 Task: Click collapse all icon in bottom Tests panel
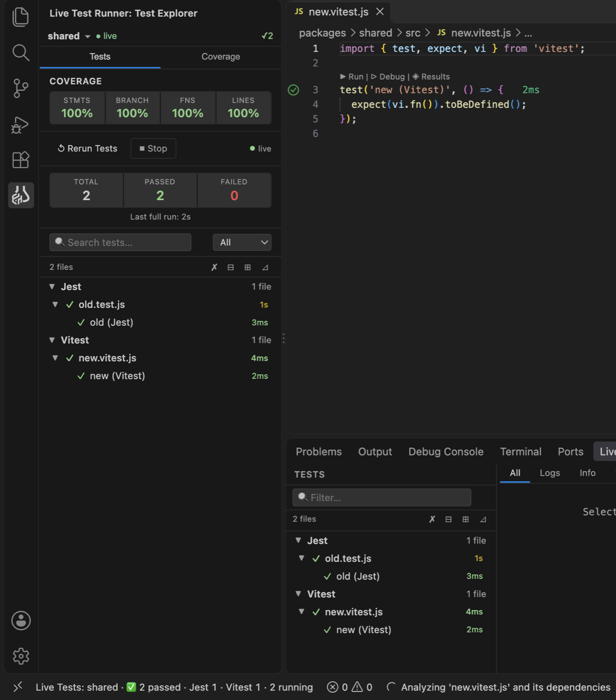(x=448, y=519)
